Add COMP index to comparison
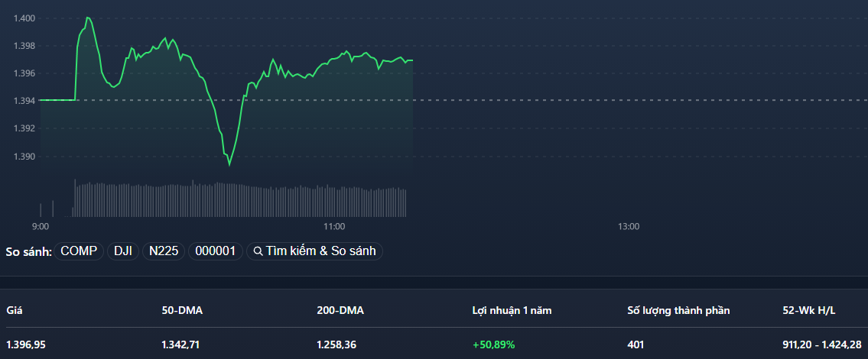This screenshot has height=359, width=868. [79, 251]
